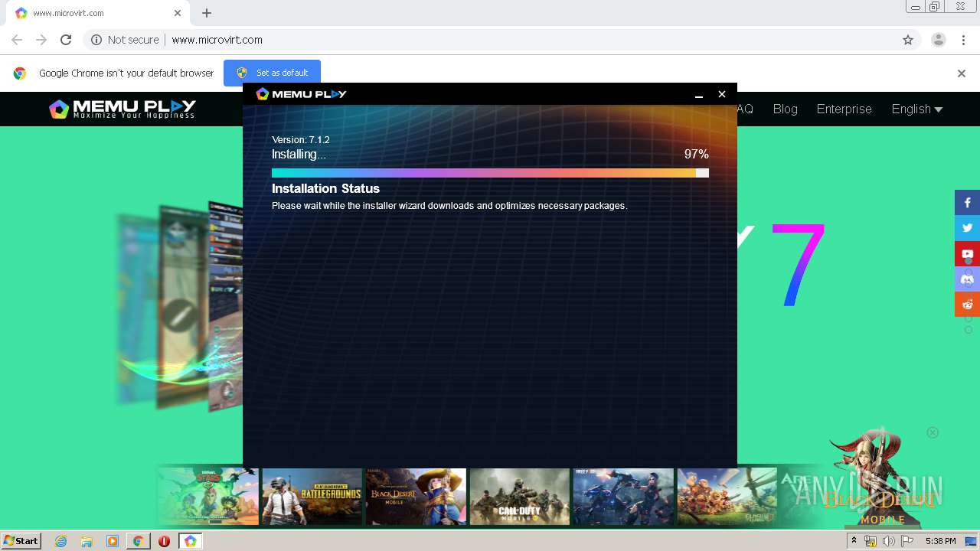
Task: Click the network tray icon
Action: pyautogui.click(x=870, y=541)
